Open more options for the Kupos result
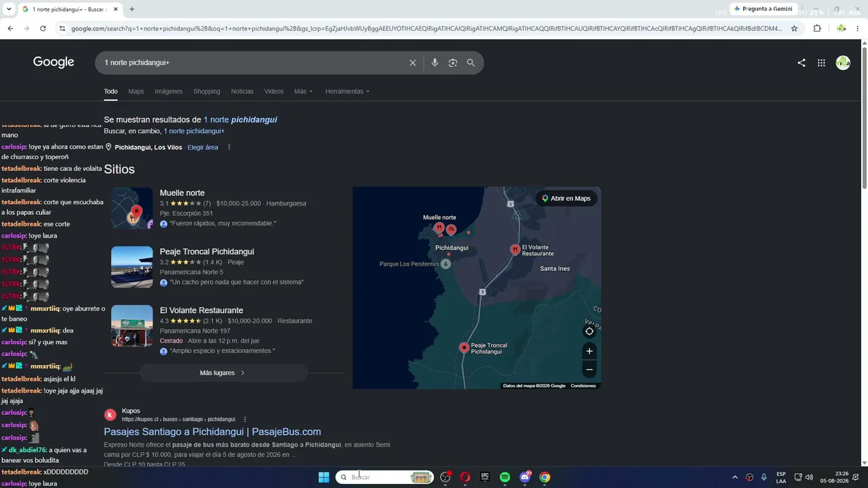Screen dimensions: 868x488 (x=245, y=420)
